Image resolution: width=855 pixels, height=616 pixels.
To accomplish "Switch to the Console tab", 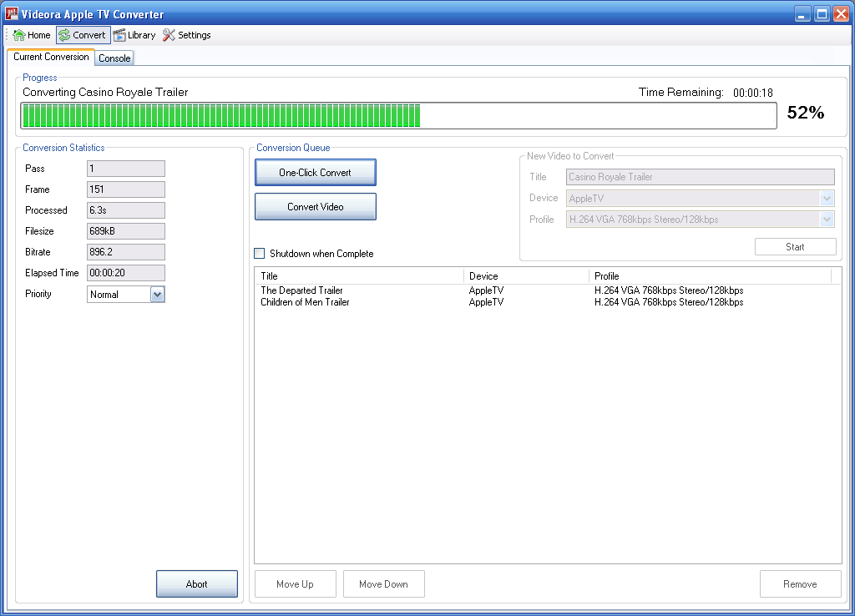I will pos(114,58).
